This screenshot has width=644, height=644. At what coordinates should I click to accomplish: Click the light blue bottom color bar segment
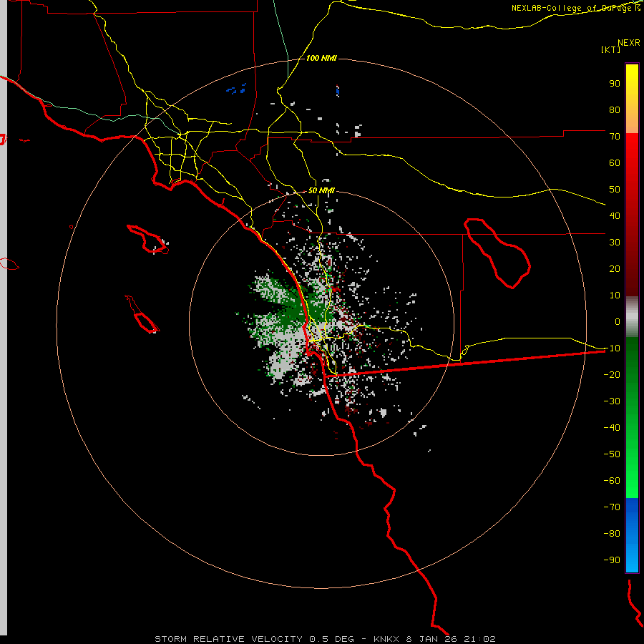pyautogui.click(x=632, y=555)
